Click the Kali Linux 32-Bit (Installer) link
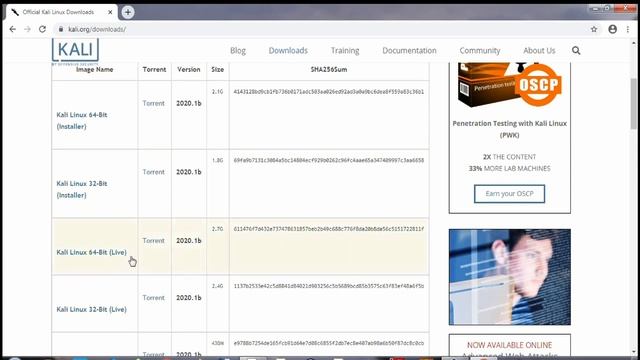Screen dimensions: 640x360 pyautogui.click(x=82, y=189)
